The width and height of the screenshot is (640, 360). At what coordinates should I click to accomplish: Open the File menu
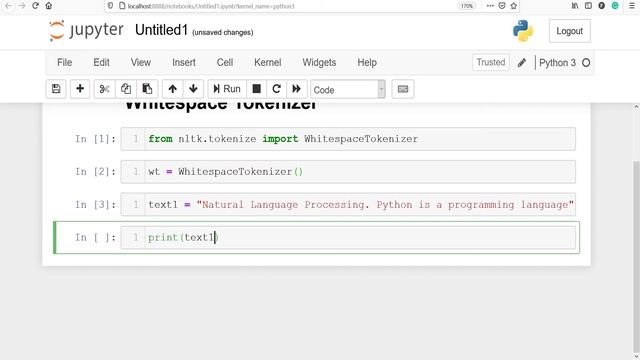point(64,62)
